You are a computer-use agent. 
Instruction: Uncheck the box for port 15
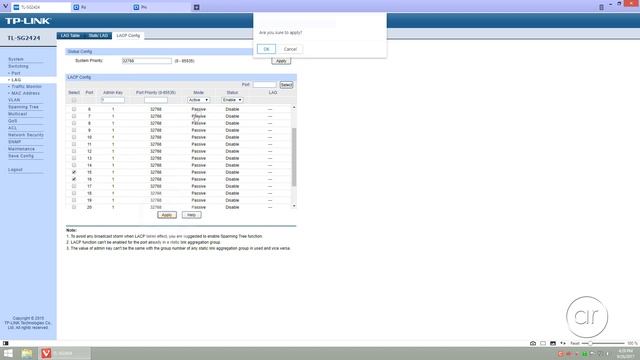coord(74,172)
